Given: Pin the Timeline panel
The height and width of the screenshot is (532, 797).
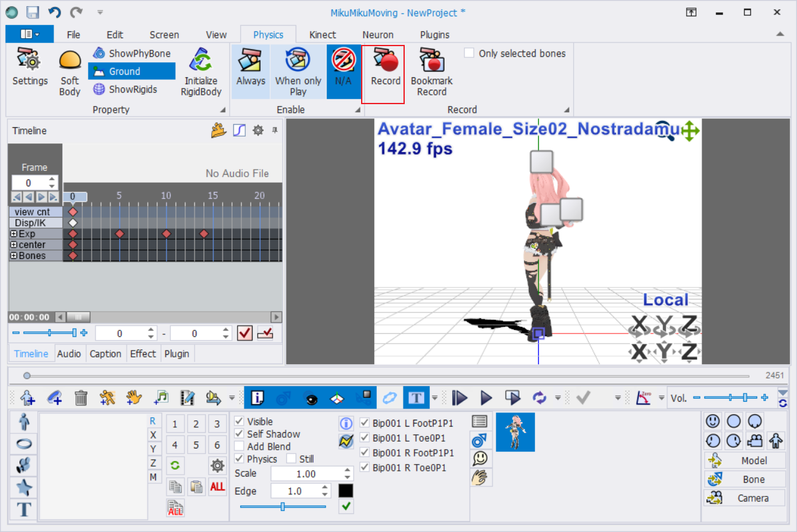Looking at the screenshot, I should tap(275, 130).
